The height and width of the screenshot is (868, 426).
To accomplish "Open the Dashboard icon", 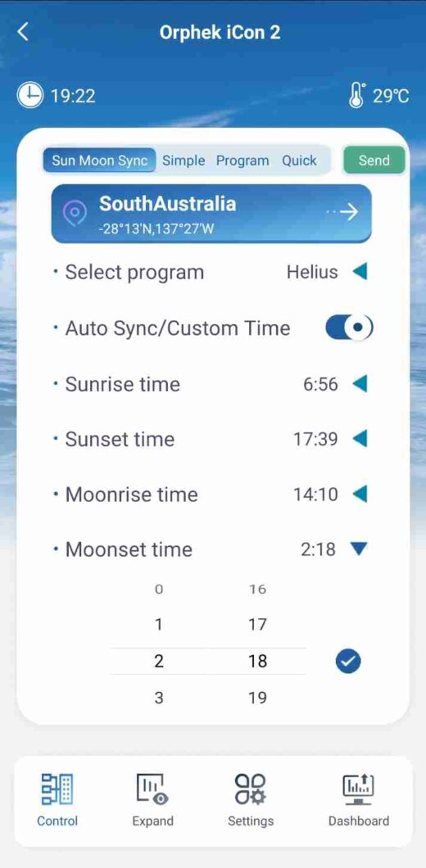I will [359, 789].
